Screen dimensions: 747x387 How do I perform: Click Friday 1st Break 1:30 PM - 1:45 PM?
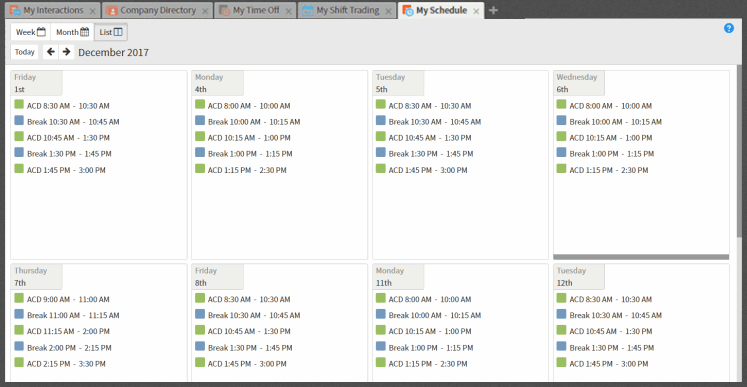(x=69, y=154)
